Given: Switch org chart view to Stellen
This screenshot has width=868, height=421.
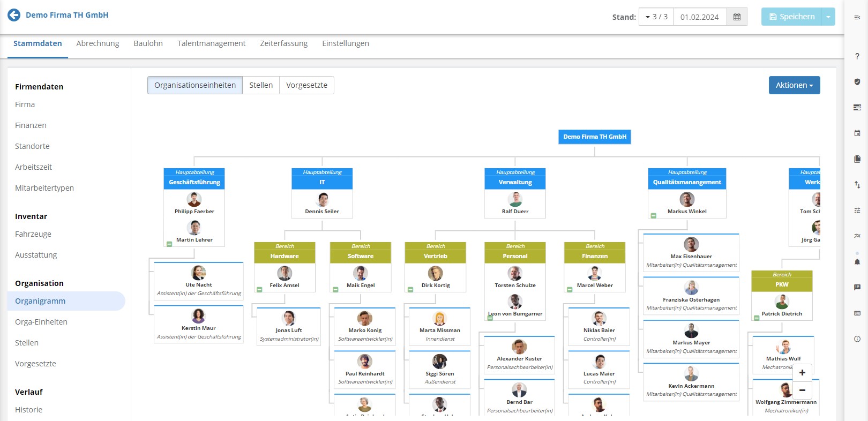Looking at the screenshot, I should click(x=261, y=85).
